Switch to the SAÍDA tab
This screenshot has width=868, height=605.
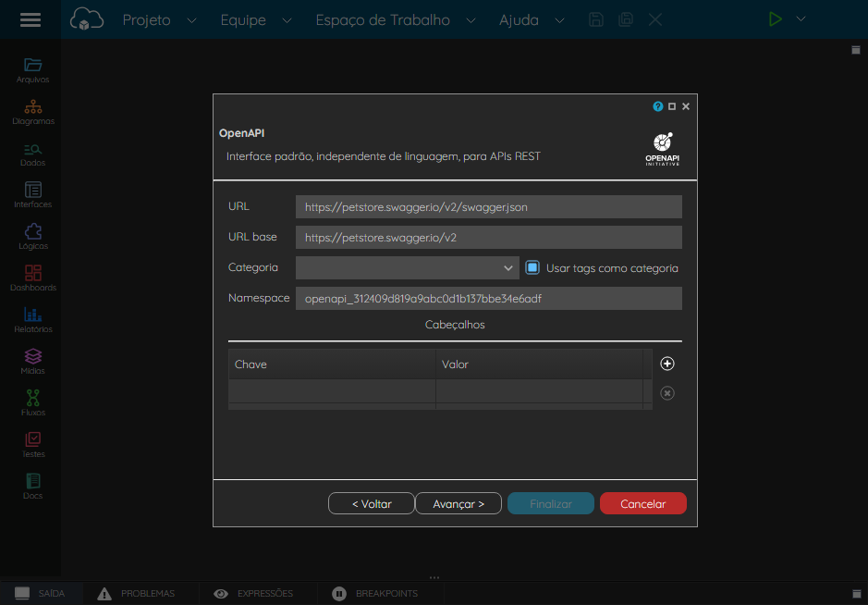(42, 593)
